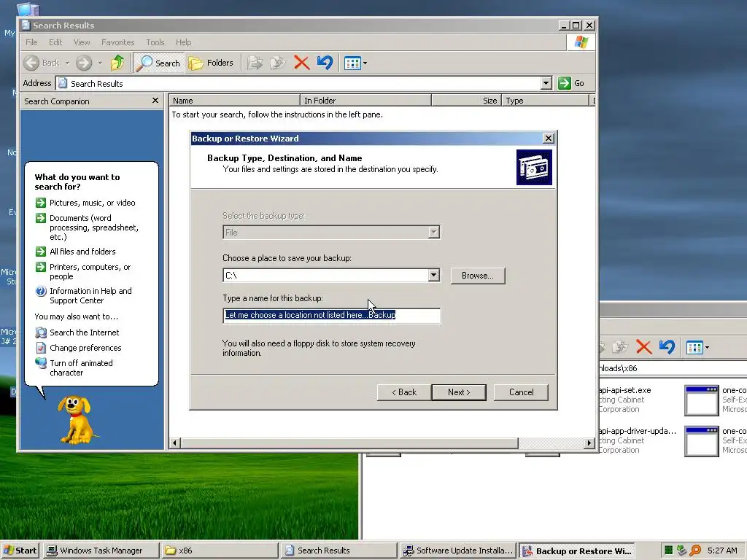Click the green Task Manager tray icon
747x560 pixels.
click(x=668, y=551)
